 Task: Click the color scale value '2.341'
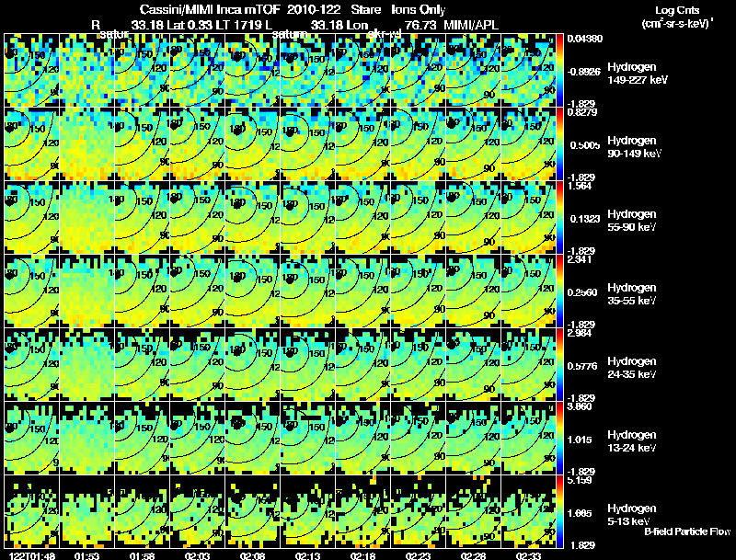pos(580,259)
